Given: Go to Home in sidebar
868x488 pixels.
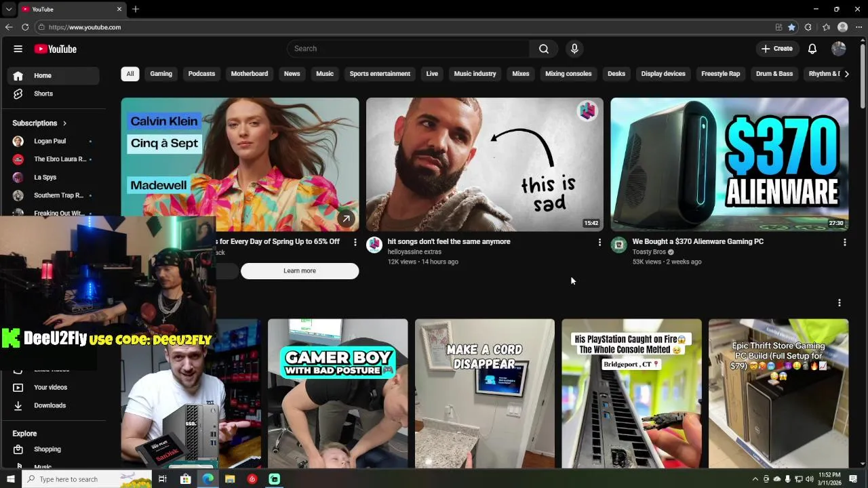Looking at the screenshot, I should click(x=54, y=76).
